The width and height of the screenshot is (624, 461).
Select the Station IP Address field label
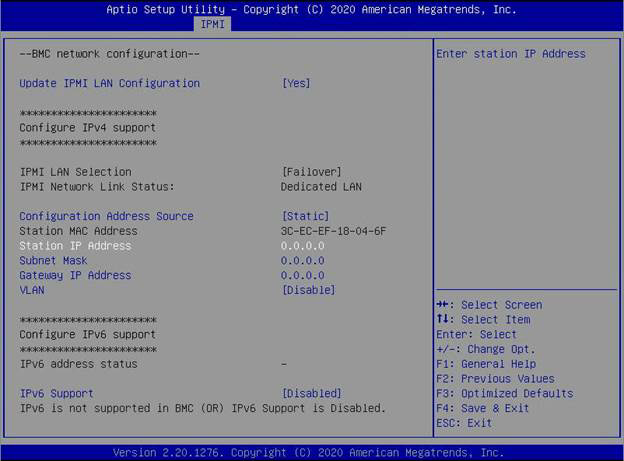[75, 246]
